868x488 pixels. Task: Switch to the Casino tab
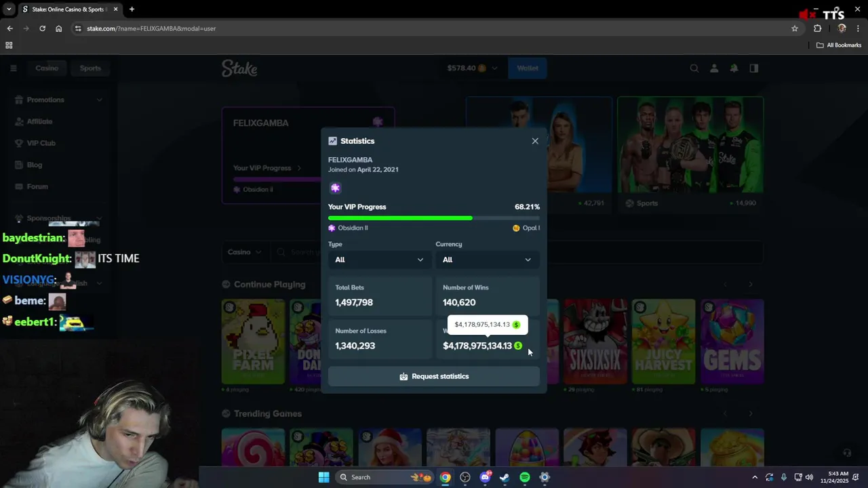tap(47, 68)
